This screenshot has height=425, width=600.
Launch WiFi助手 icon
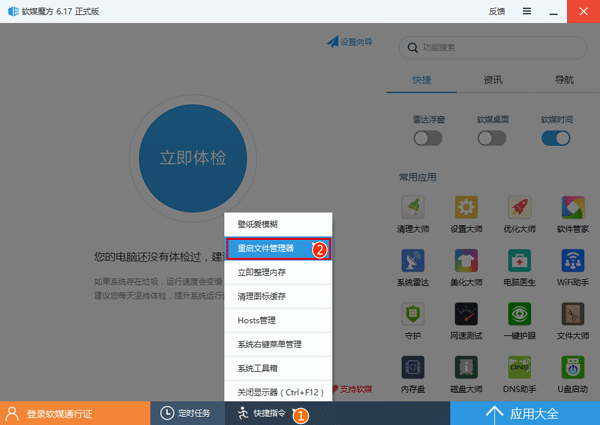pos(572,261)
